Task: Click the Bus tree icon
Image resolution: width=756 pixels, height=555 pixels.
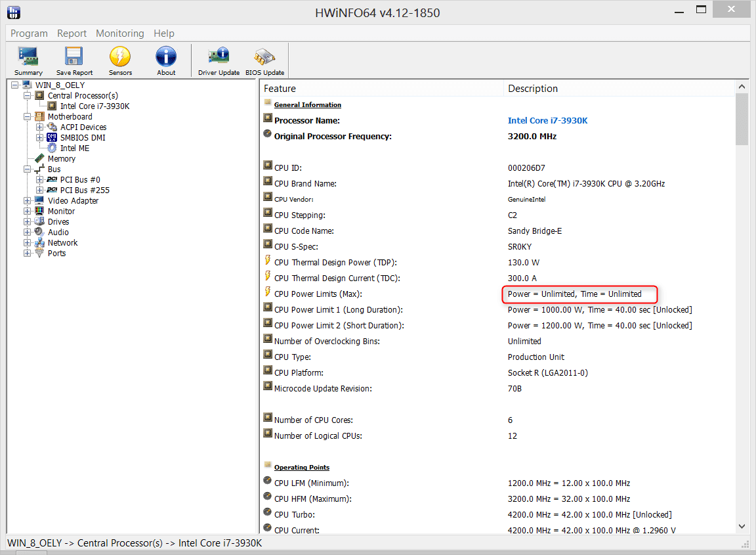Action: pyautogui.click(x=39, y=169)
